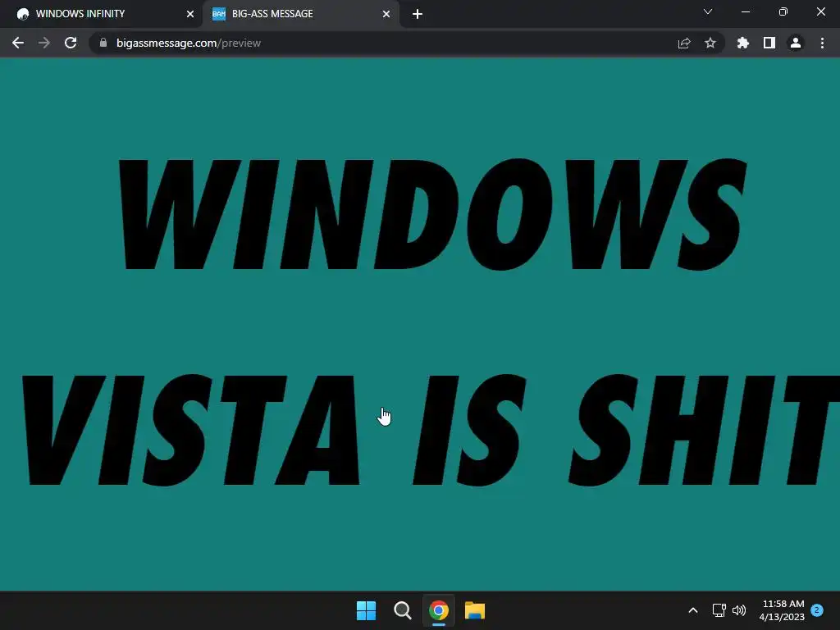Open the Chrome three-dot menu
840x630 pixels.
(822, 43)
